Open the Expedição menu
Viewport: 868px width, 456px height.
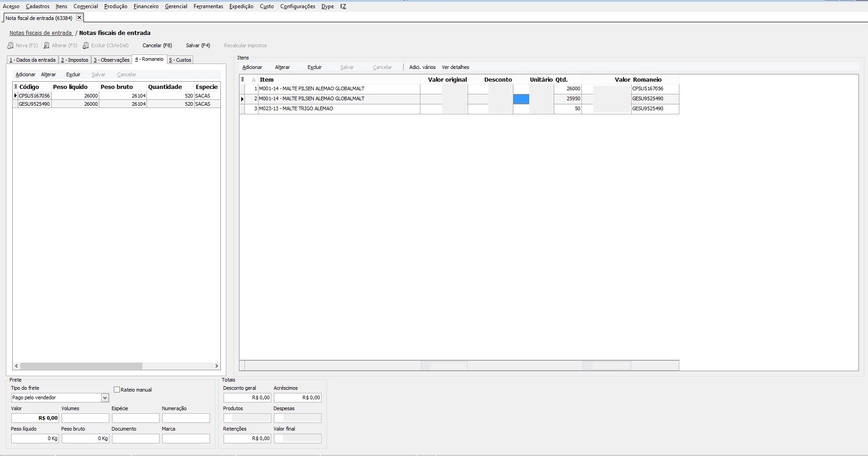241,6
